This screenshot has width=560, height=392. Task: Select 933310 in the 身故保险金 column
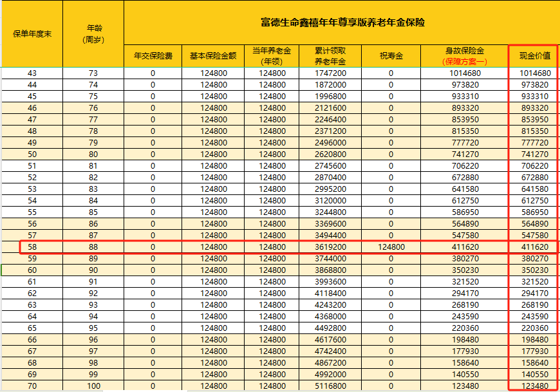pos(465,97)
